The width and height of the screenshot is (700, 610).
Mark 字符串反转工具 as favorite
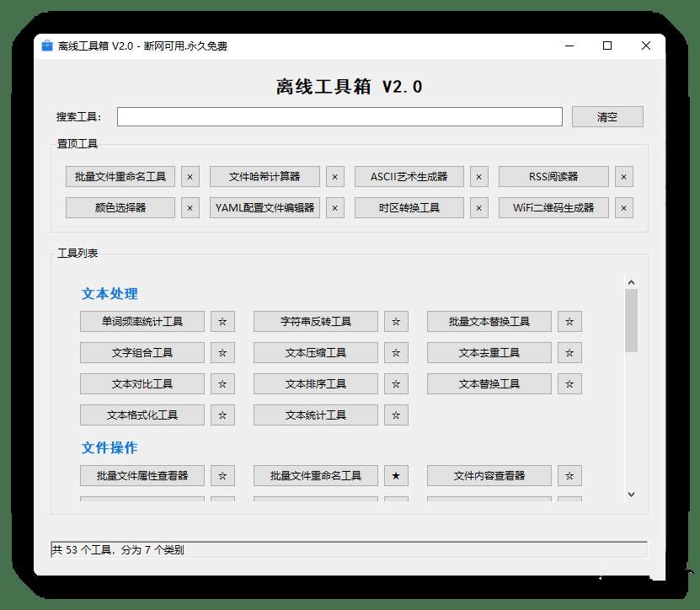(396, 321)
